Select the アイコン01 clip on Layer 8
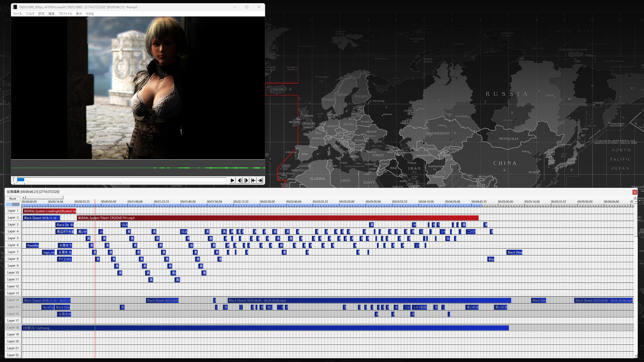Image resolution: width=644 pixels, height=362 pixels. tap(64, 259)
